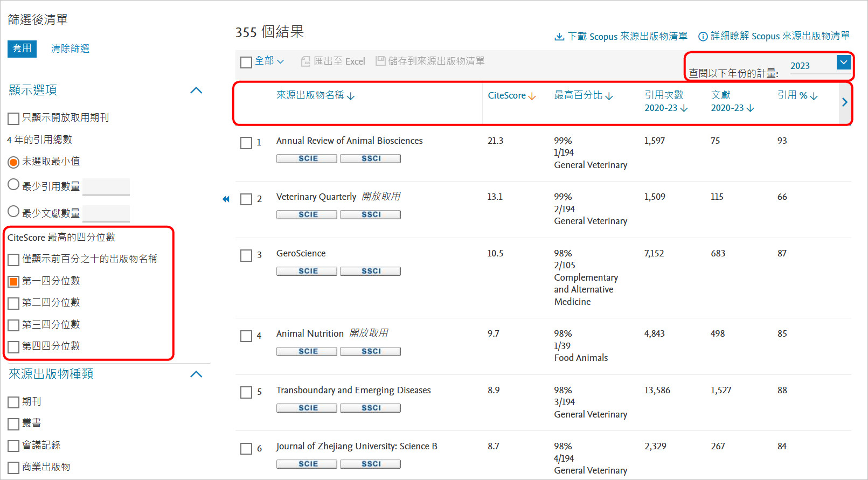Screen dimensions: 868x480
Task: Select 未選取最小值 radio button
Action: 13,162
